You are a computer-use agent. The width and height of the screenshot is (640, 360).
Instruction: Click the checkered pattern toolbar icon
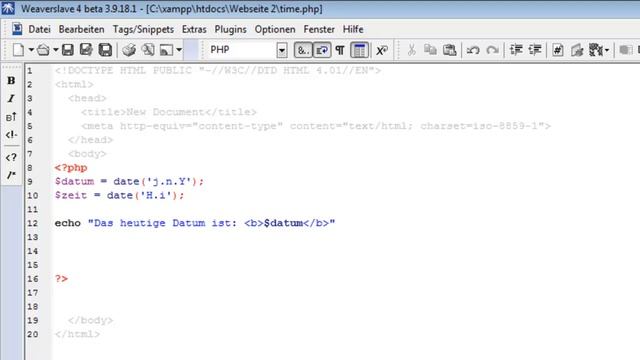pyautogui.click(x=596, y=50)
